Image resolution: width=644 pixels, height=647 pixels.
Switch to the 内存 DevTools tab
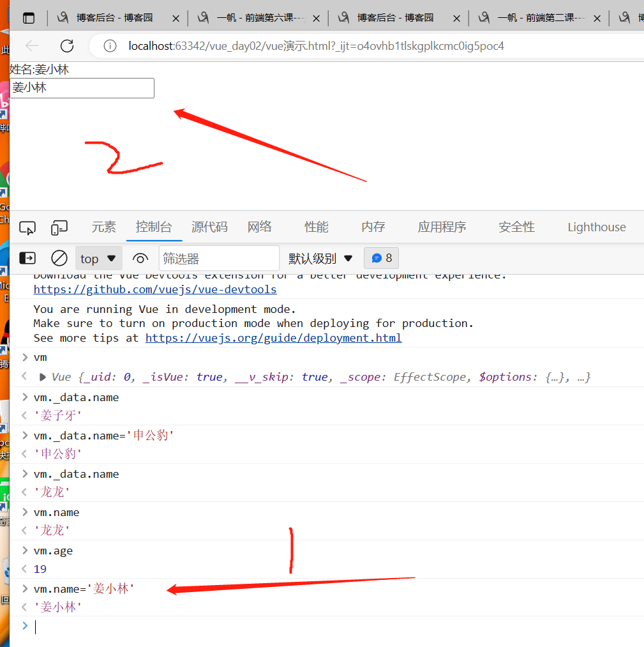373,227
